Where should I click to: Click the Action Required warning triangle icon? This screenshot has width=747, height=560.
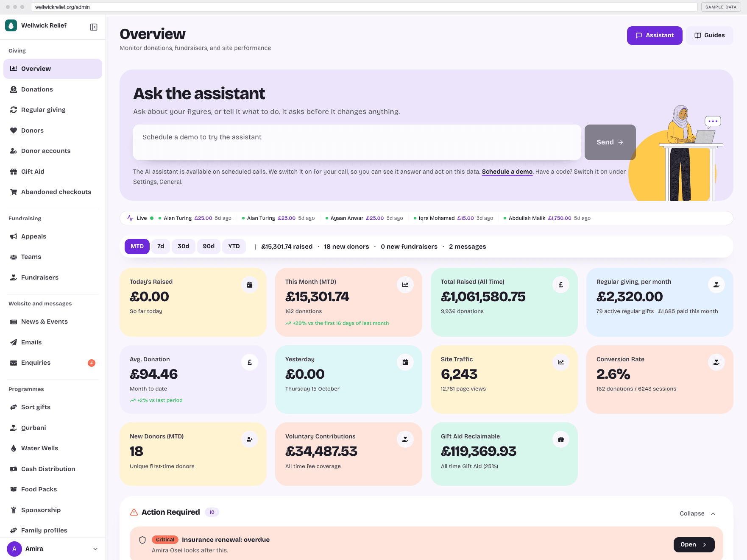134,512
